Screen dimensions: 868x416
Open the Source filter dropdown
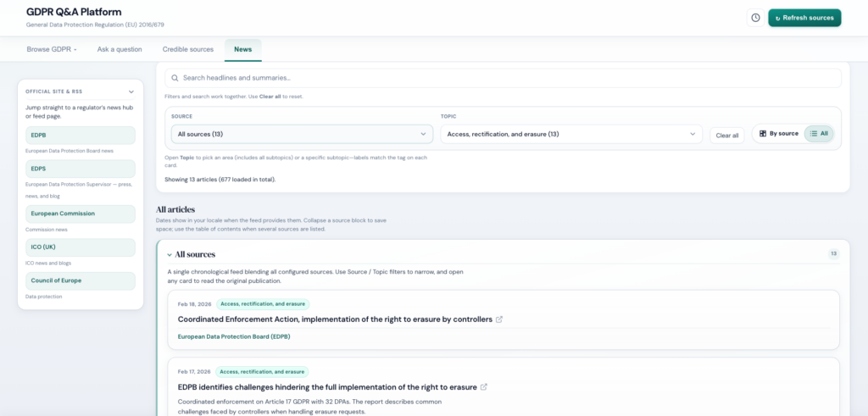click(x=303, y=134)
